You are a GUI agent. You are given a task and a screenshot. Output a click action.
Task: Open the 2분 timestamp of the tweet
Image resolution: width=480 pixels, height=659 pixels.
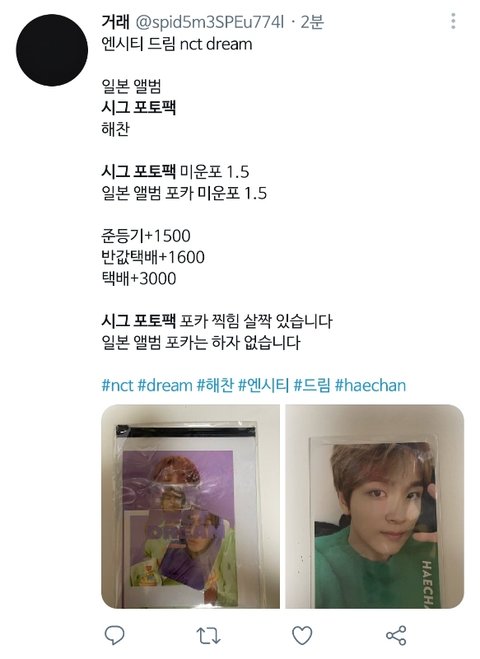tap(312, 22)
